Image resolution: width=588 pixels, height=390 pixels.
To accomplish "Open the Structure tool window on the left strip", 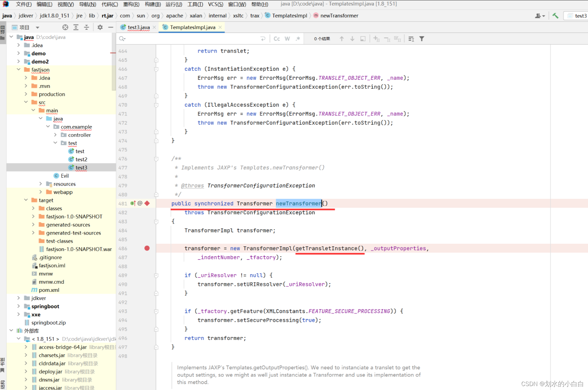I will tap(3, 384).
